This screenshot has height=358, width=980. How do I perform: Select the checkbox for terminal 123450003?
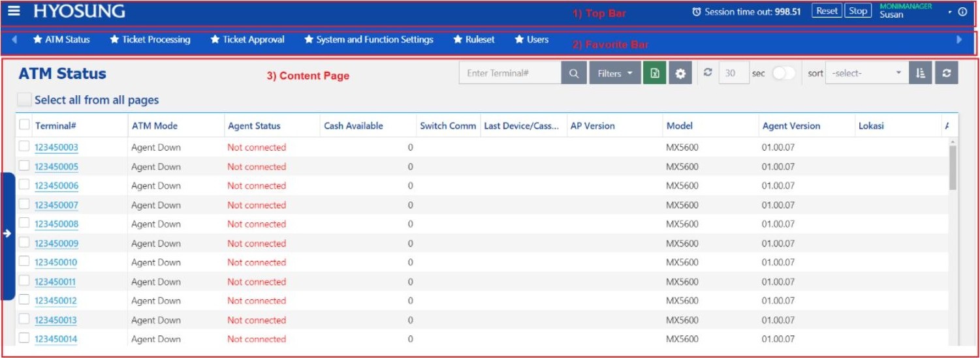coord(24,146)
